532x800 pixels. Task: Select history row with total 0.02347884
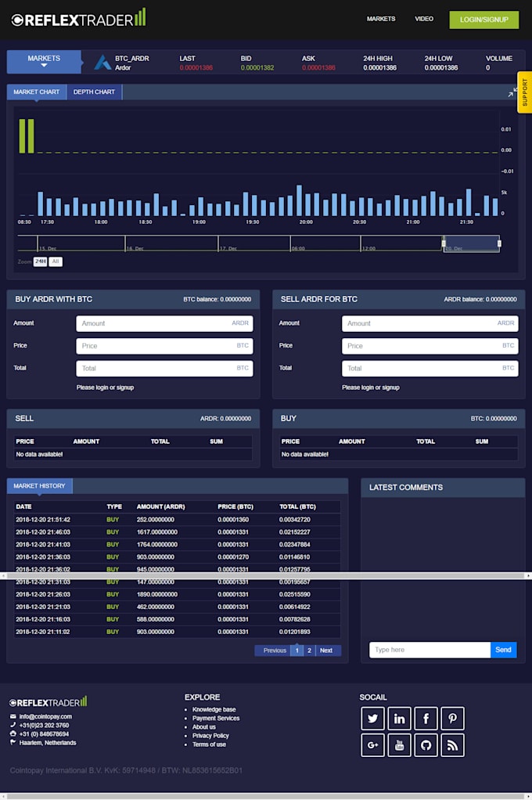click(177, 544)
